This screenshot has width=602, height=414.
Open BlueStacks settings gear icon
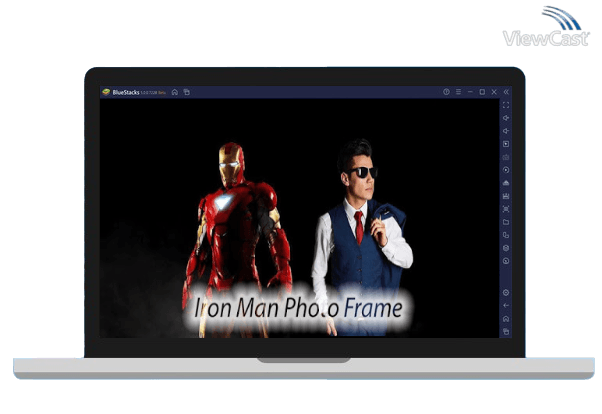tap(506, 293)
